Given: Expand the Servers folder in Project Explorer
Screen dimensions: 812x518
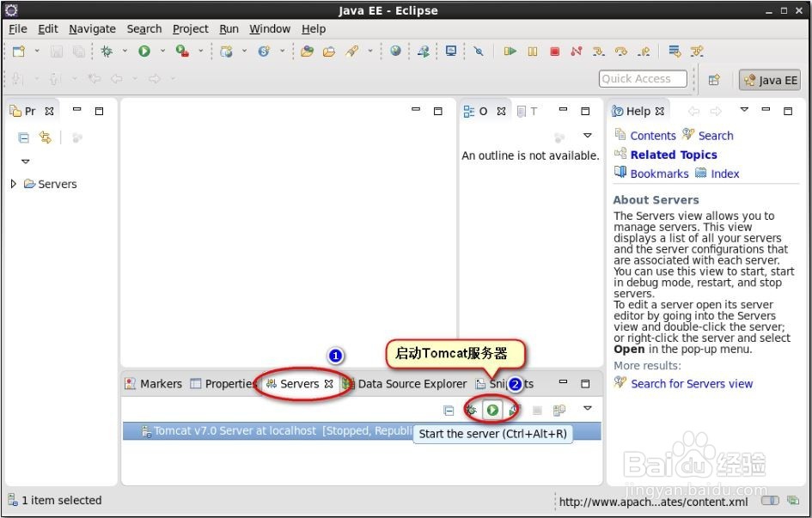Looking at the screenshot, I should (x=14, y=184).
